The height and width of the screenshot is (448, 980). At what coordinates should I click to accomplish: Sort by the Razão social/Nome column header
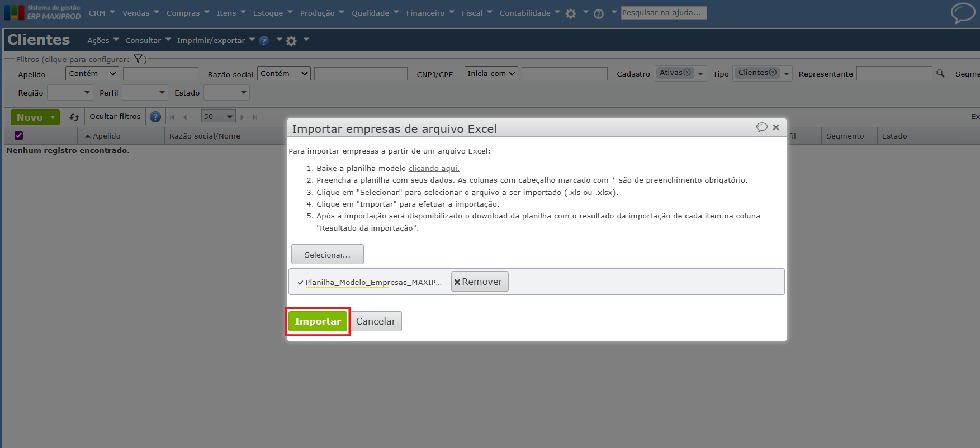(x=205, y=136)
